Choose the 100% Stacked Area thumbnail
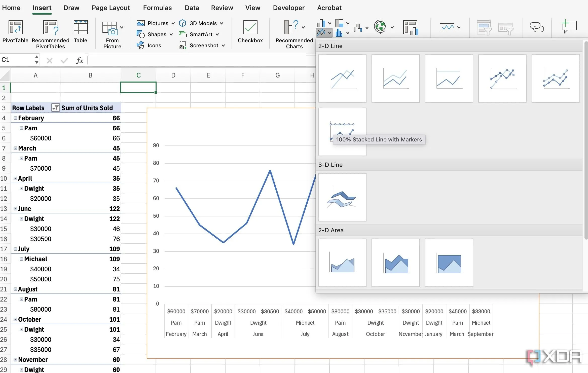The height and width of the screenshot is (373, 588). pyautogui.click(x=449, y=263)
